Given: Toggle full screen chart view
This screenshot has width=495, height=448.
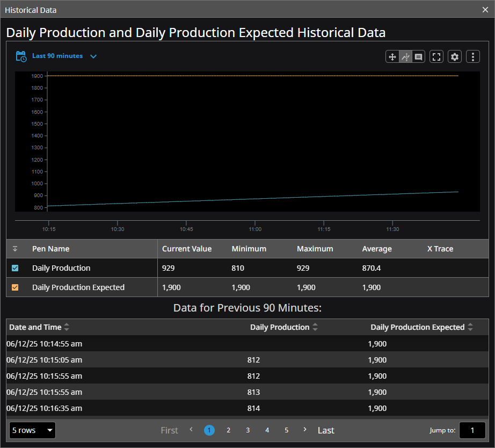Looking at the screenshot, I should coord(436,56).
